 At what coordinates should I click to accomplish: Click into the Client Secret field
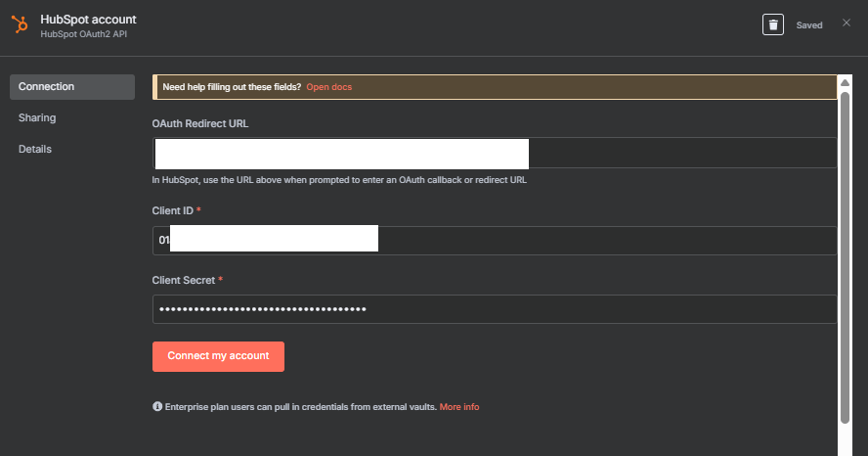click(x=495, y=309)
